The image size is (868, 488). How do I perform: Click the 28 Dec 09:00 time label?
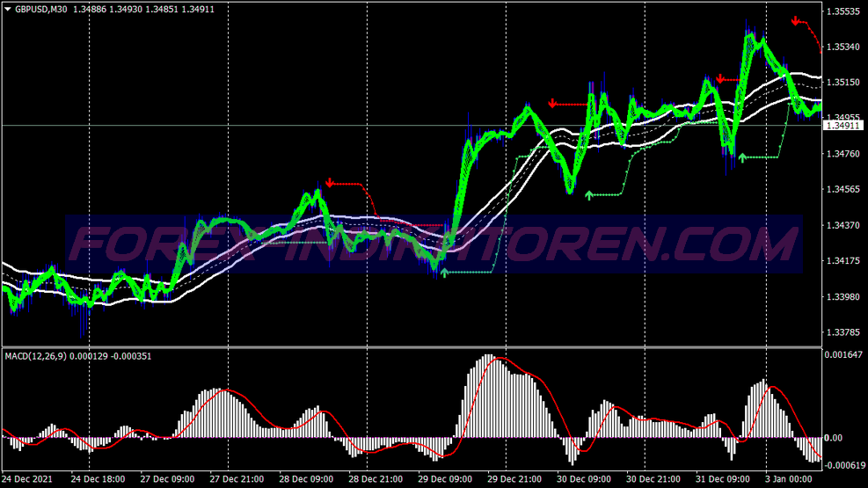pyautogui.click(x=306, y=479)
